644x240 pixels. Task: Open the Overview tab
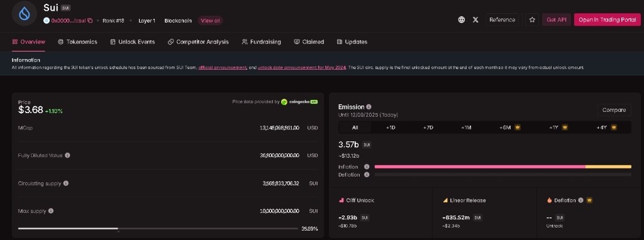[28, 42]
